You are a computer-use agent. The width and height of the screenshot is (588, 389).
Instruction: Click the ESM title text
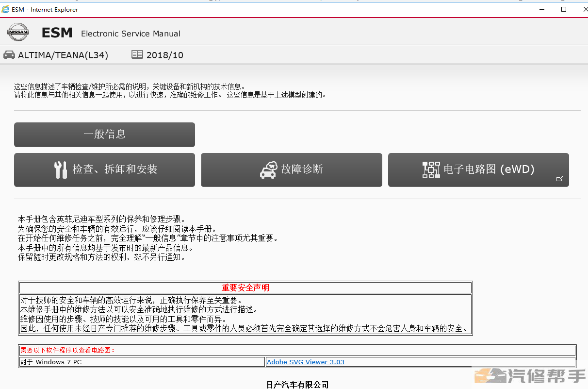tap(57, 33)
